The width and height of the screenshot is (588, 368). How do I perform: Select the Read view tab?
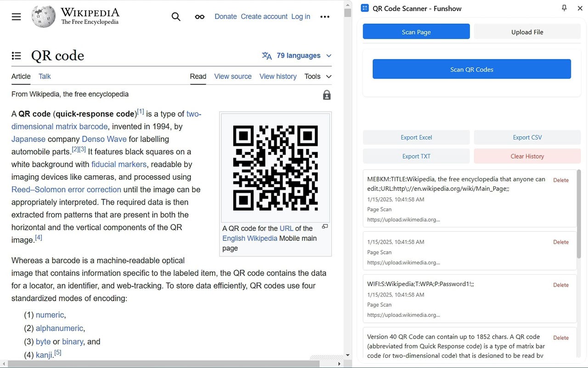pos(198,76)
